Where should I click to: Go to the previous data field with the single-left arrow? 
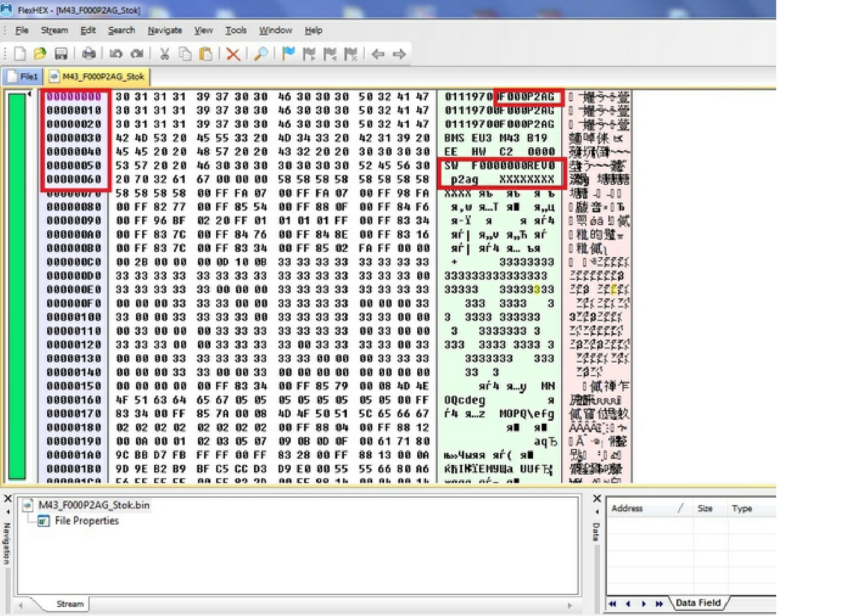pos(628,604)
